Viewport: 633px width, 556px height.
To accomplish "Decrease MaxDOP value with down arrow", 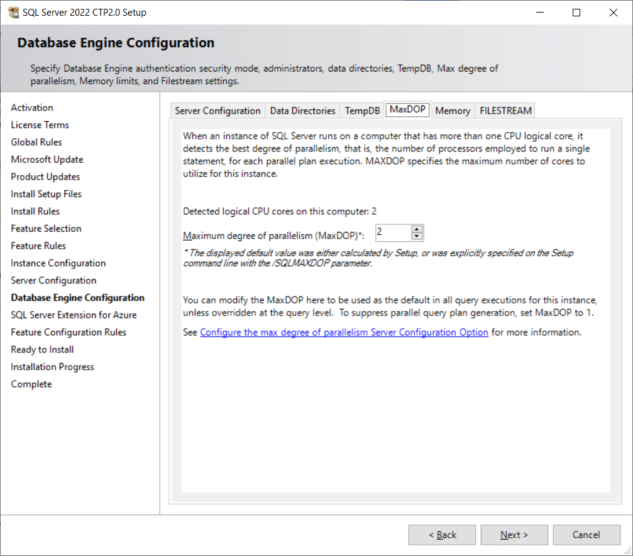I will [x=417, y=236].
